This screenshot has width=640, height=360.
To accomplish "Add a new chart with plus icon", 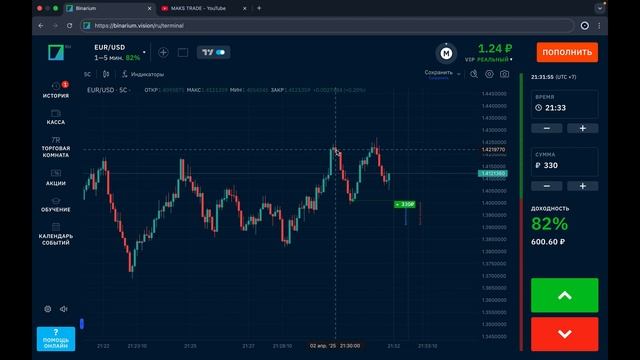I will (x=163, y=52).
